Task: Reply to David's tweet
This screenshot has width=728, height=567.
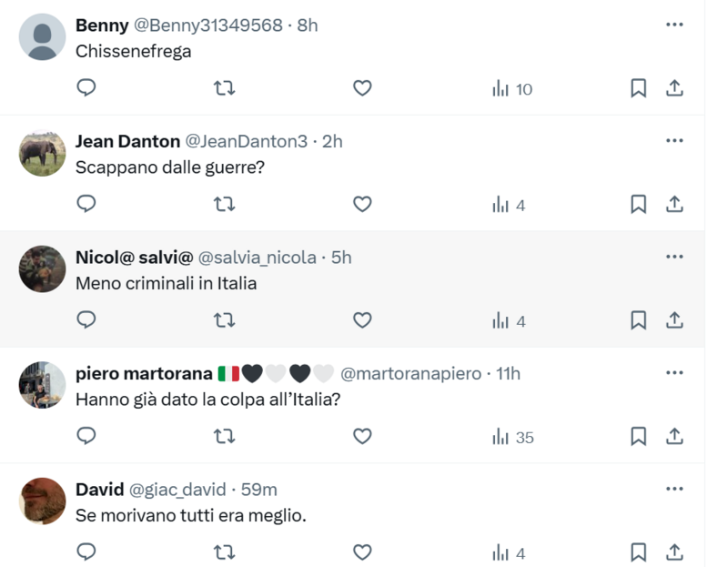Action: [86, 552]
